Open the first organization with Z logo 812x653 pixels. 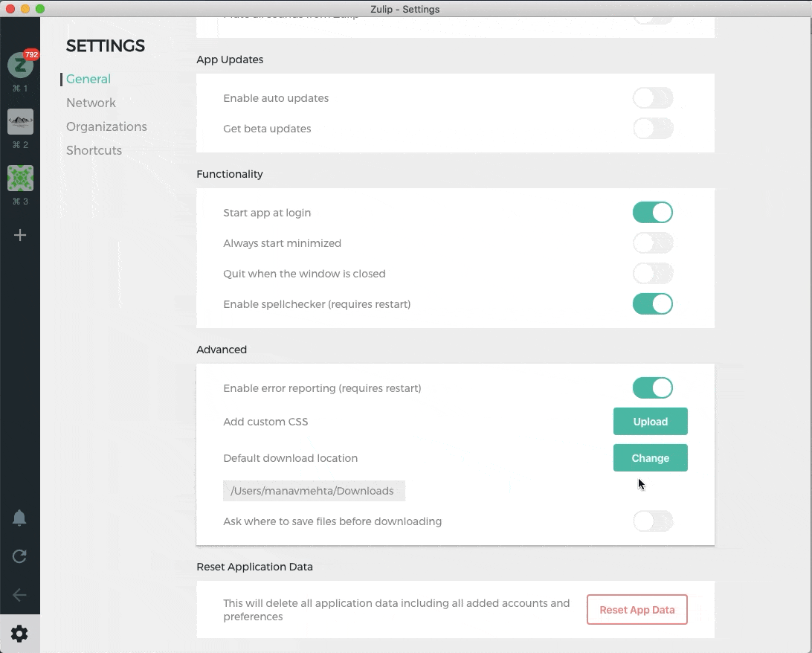pos(20,65)
